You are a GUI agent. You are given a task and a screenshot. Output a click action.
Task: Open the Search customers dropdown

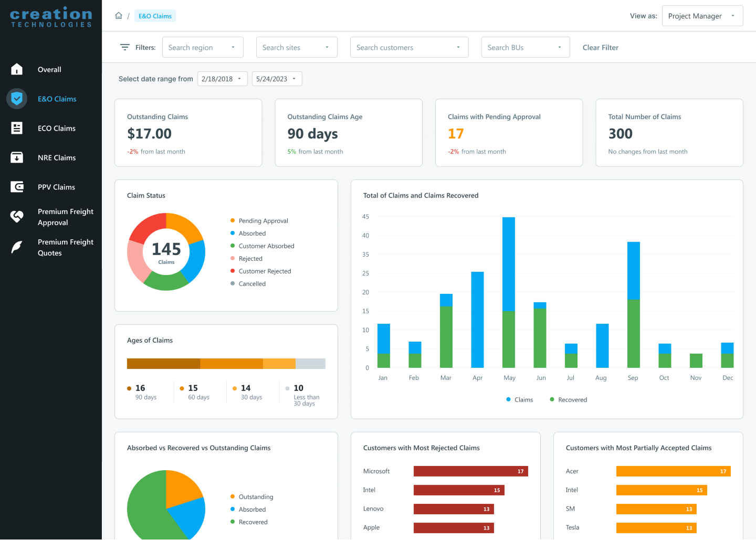click(409, 47)
